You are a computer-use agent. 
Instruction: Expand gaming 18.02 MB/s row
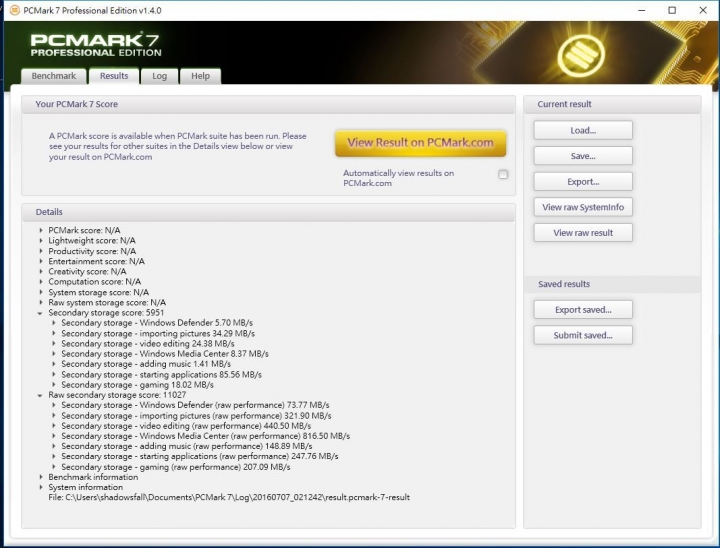pos(54,385)
